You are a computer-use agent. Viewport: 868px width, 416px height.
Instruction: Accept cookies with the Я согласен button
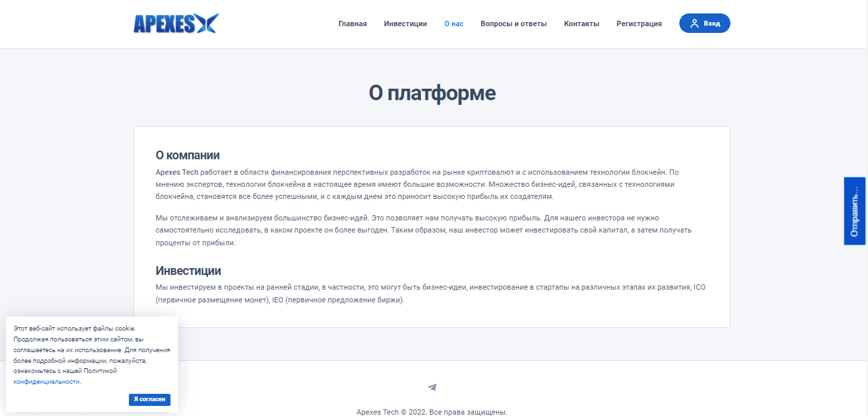pos(149,399)
